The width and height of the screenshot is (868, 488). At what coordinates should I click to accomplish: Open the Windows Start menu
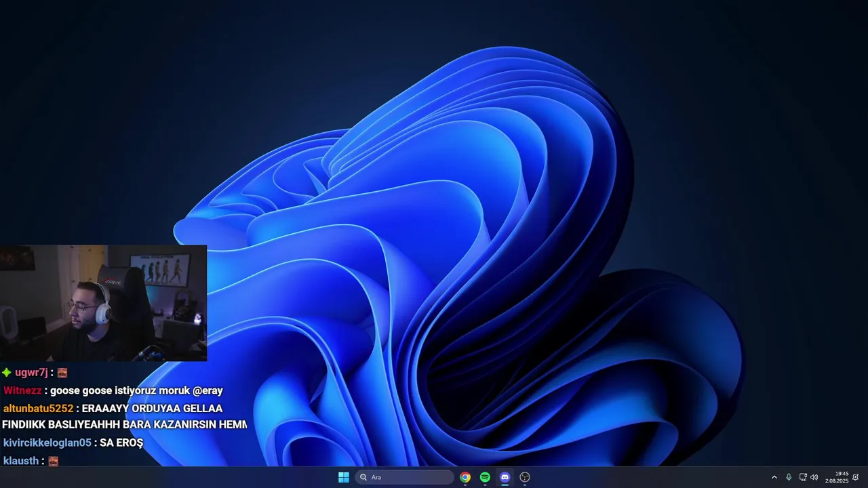(344, 477)
